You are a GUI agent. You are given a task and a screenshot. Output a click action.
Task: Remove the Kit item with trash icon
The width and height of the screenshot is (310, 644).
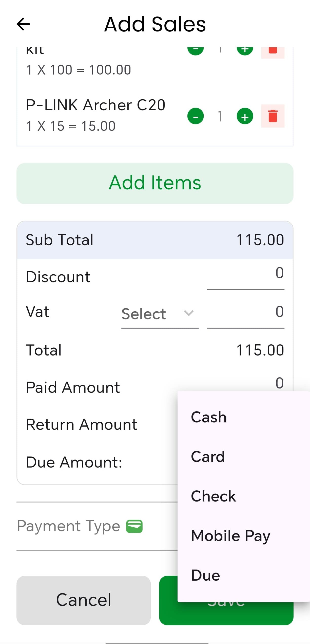[273, 51]
